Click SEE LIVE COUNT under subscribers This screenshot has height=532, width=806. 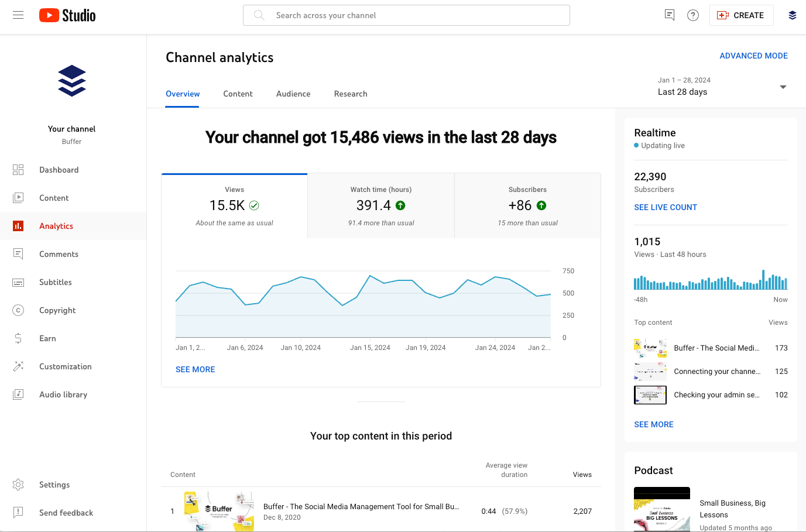click(x=666, y=207)
